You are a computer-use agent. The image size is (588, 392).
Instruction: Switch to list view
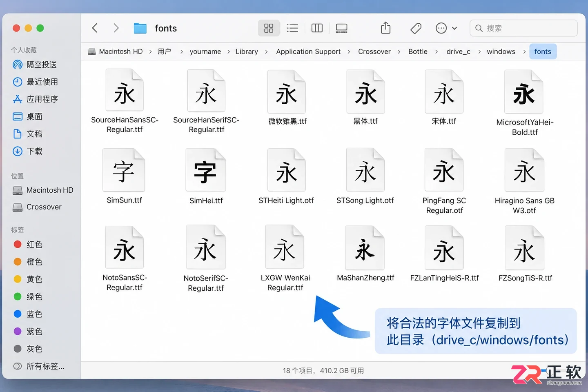[292, 28]
